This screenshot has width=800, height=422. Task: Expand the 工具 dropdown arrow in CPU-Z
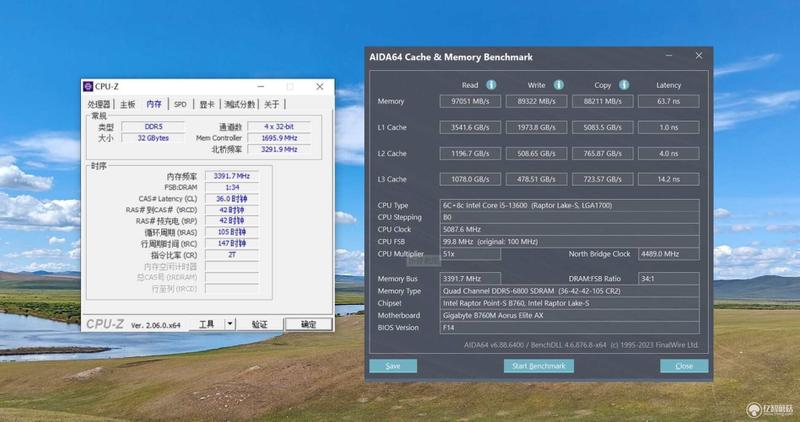click(230, 324)
